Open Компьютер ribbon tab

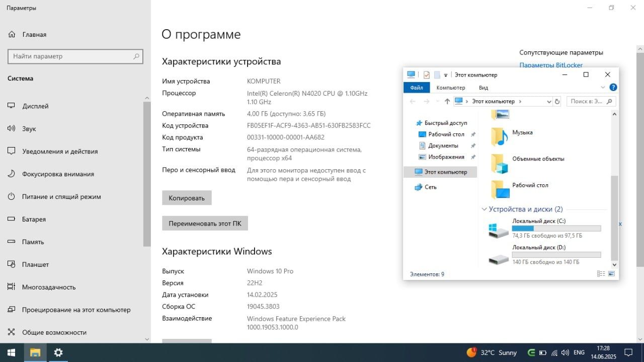tap(451, 88)
